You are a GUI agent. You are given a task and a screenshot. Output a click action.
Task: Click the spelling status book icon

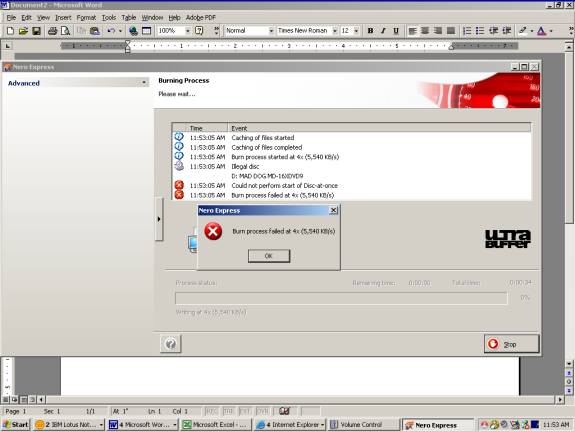tap(284, 411)
